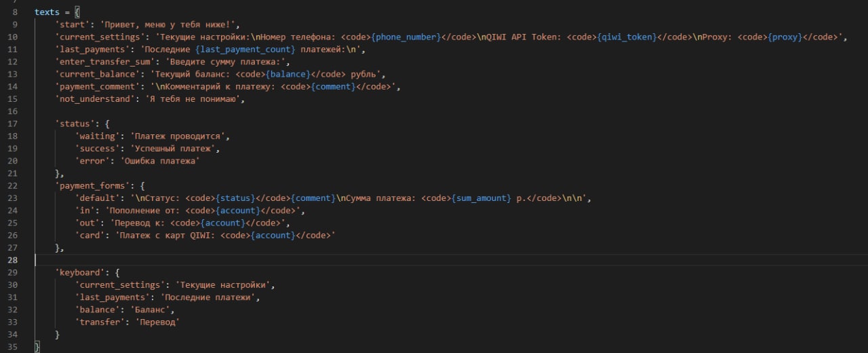This screenshot has height=353, width=868.
Task: Click the text 'Платеж с карт QIWI:'
Action: [x=167, y=235]
